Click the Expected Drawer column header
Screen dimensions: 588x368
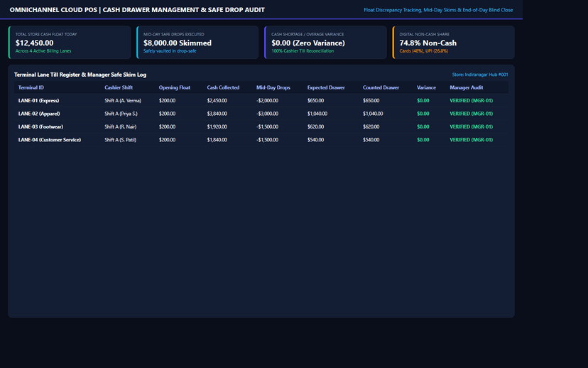[326, 87]
